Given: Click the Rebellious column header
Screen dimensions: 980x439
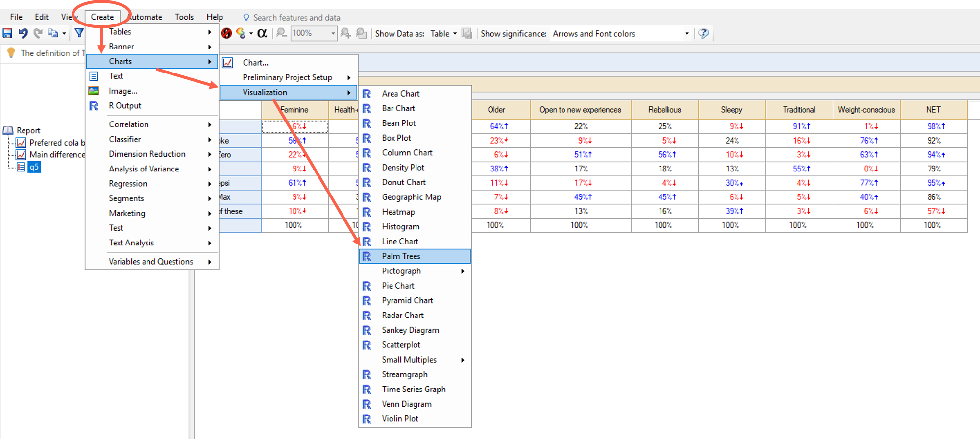Looking at the screenshot, I should 665,110.
